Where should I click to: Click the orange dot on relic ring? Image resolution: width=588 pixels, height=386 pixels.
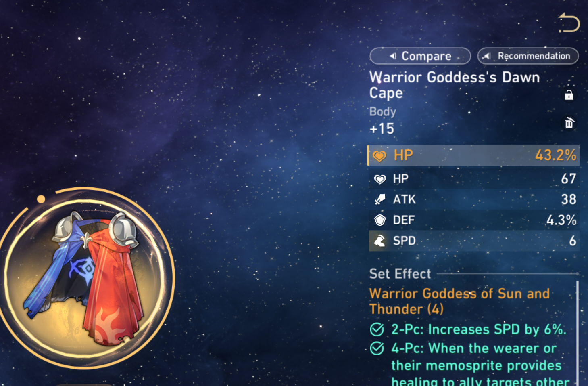pyautogui.click(x=41, y=199)
